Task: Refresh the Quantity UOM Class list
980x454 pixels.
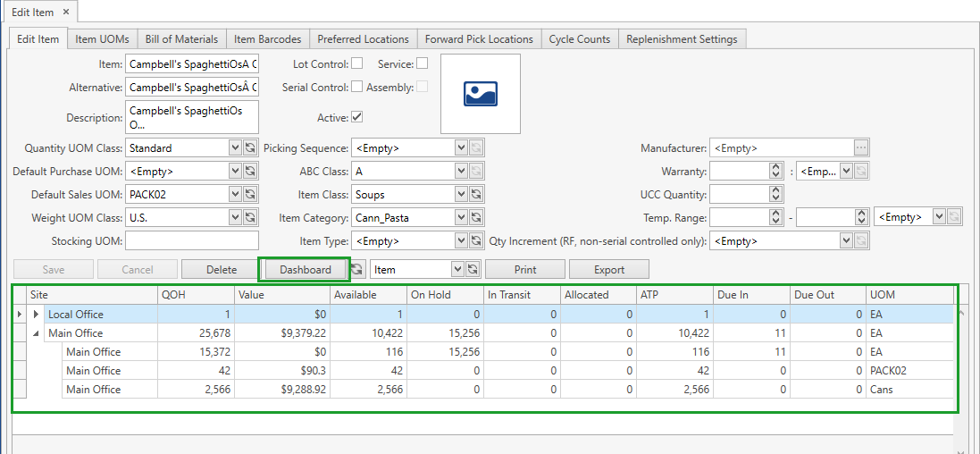Action: [x=250, y=148]
